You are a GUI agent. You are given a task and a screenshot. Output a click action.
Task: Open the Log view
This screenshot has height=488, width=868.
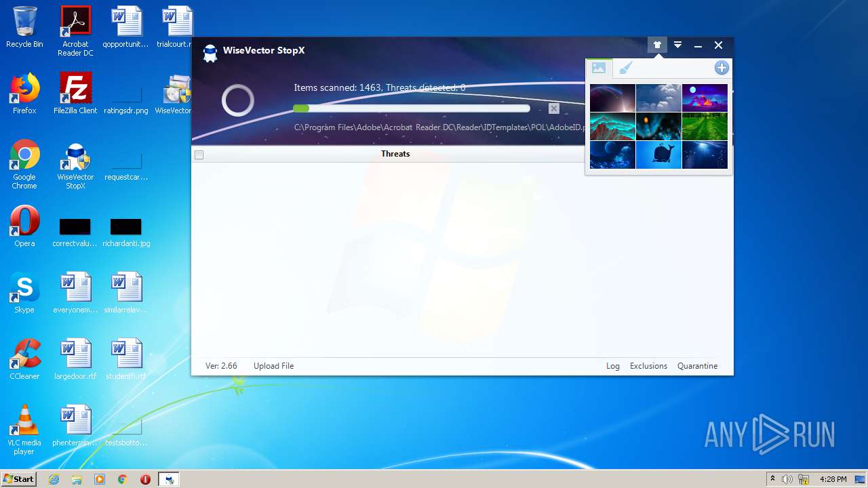pyautogui.click(x=613, y=366)
